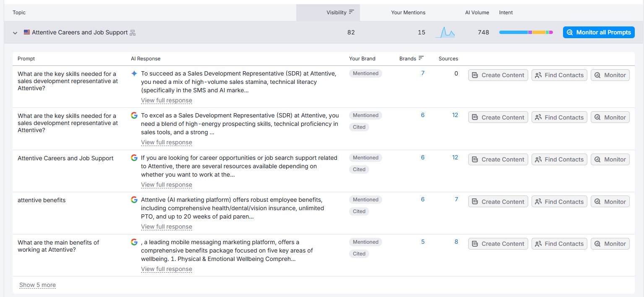Screen dimensions: 644x297
Task: Click Create Content for the main benefits prompt
Action: 498,244
